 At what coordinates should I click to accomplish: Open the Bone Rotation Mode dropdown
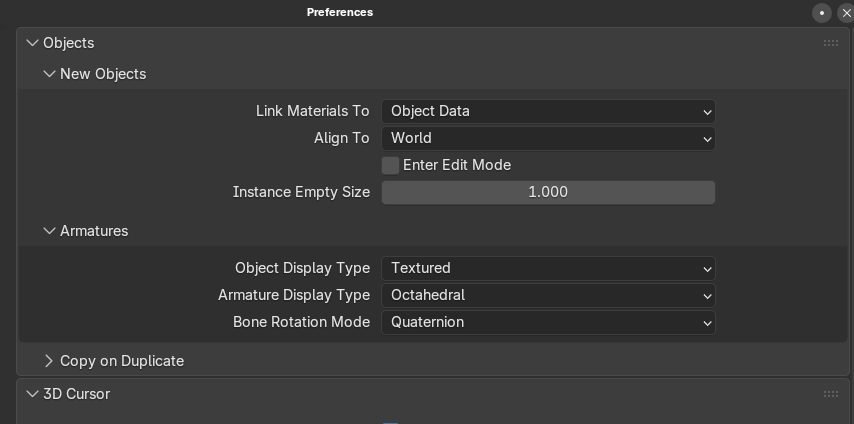548,322
